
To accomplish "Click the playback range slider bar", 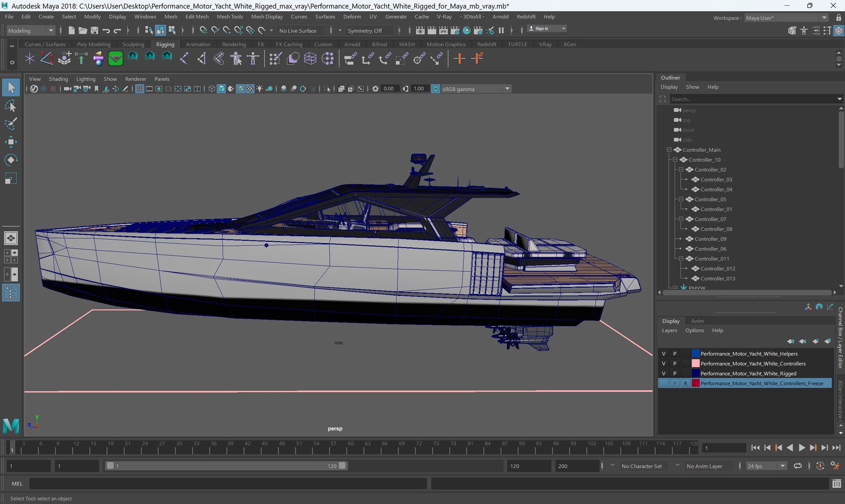I will (227, 466).
